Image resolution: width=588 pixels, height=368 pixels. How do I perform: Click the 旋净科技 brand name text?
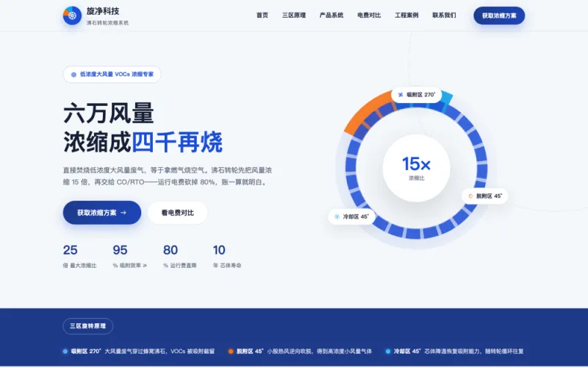tap(103, 11)
